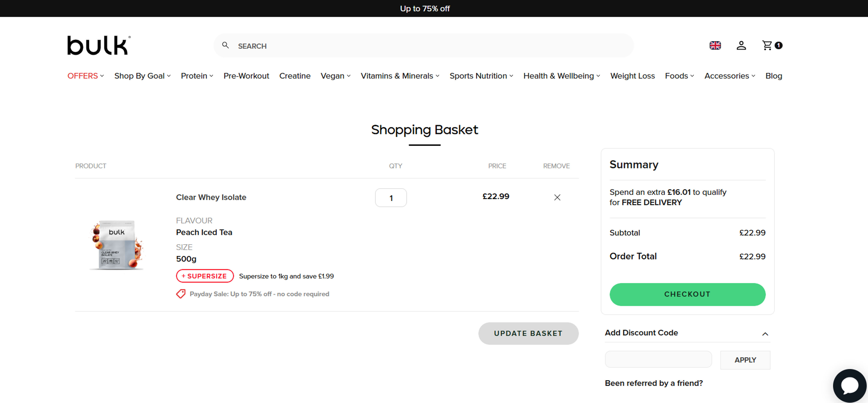Expand the Accessories menu
This screenshot has width=868, height=403.
(x=729, y=76)
